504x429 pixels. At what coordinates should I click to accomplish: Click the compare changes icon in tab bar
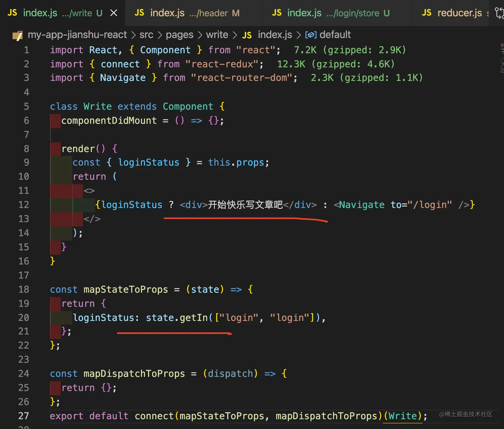pyautogui.click(x=499, y=13)
